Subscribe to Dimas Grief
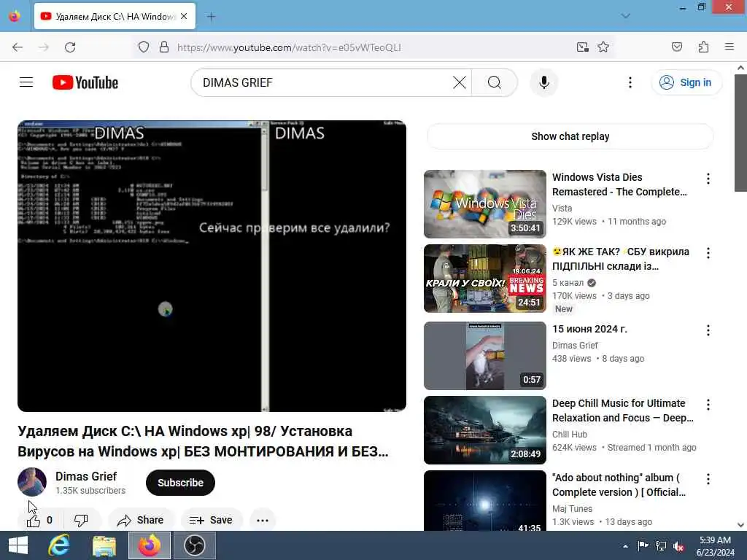 [181, 483]
